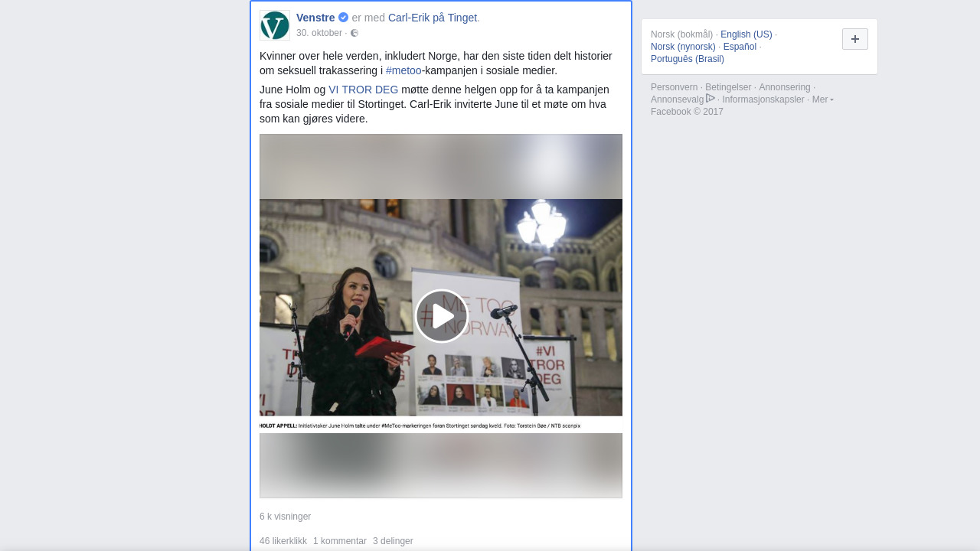This screenshot has height=551, width=980.
Task: Expand the Mer footer dropdown
Action: pos(822,99)
